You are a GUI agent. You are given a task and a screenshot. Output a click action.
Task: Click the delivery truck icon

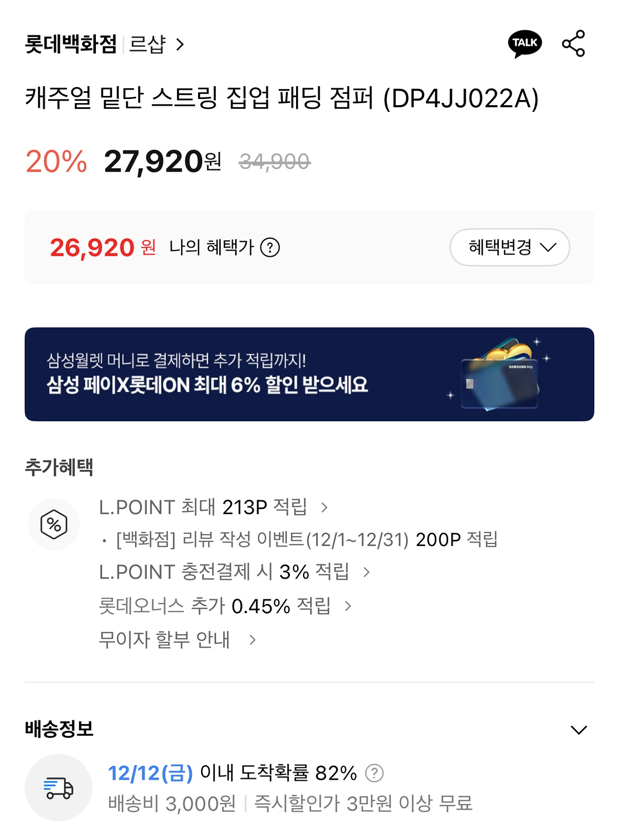(58, 787)
